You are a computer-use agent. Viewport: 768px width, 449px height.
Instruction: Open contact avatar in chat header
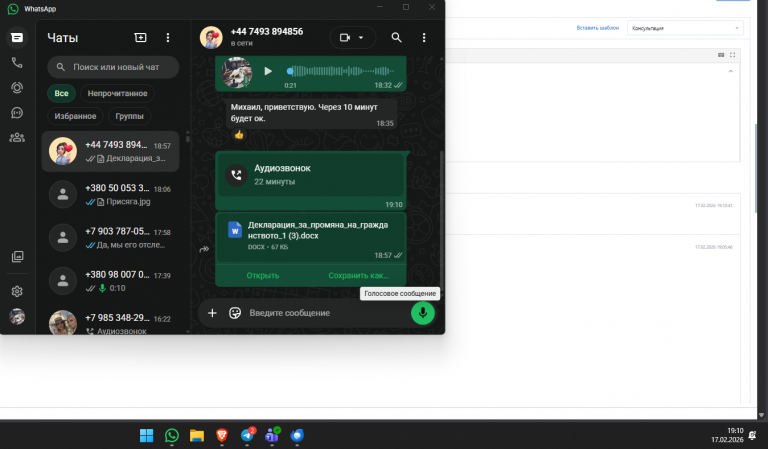pos(211,37)
